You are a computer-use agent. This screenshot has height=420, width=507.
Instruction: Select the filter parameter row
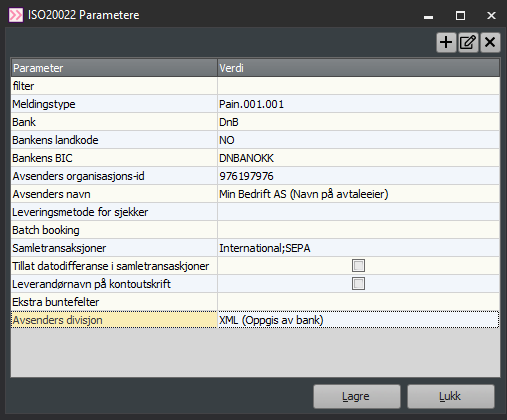pyautogui.click(x=114, y=86)
